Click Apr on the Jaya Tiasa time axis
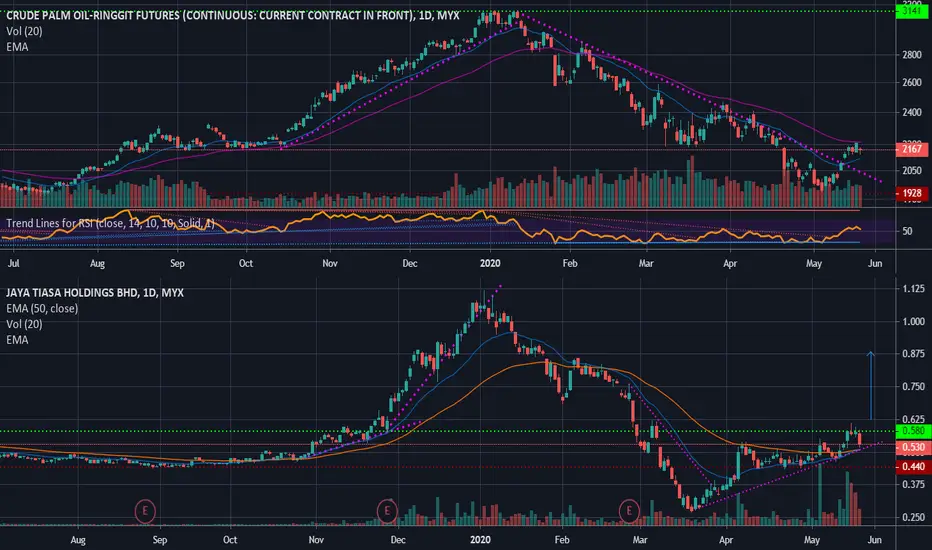Image resolution: width=932 pixels, height=550 pixels. pos(726,540)
